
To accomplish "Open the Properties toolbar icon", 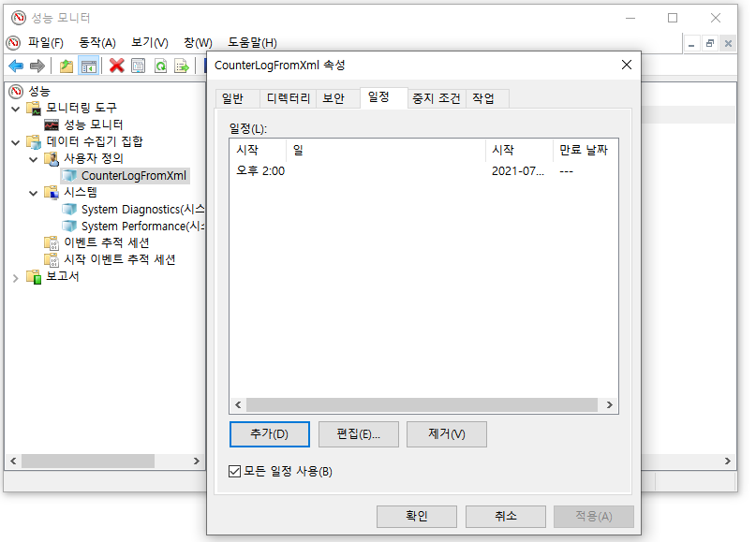I will pos(139,66).
